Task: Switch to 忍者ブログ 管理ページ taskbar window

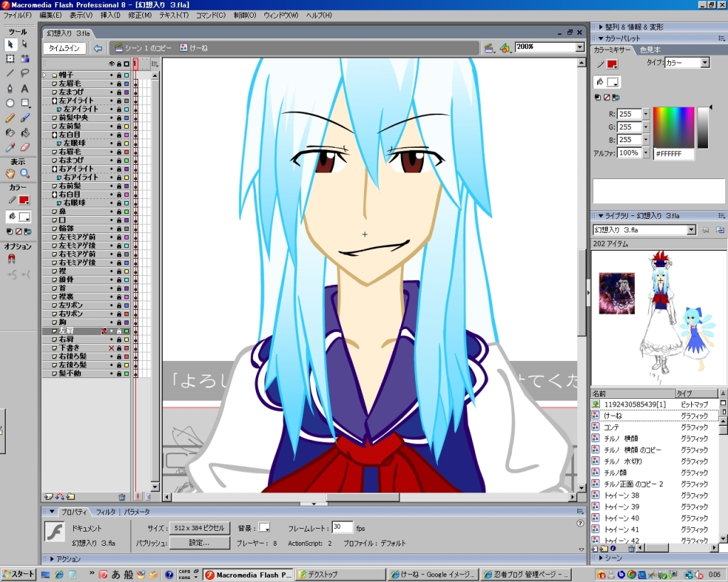Action: [x=526, y=575]
